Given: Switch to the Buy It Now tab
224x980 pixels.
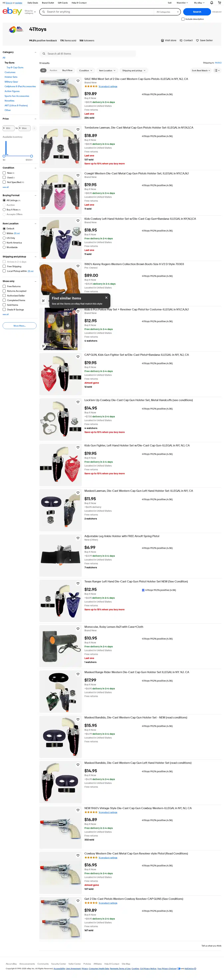Looking at the screenshot, I should [67, 70].
